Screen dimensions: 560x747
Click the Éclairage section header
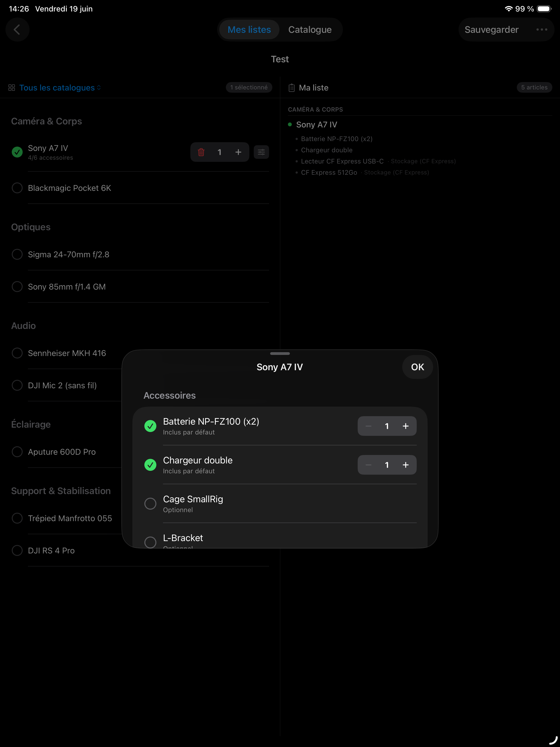pyautogui.click(x=31, y=424)
